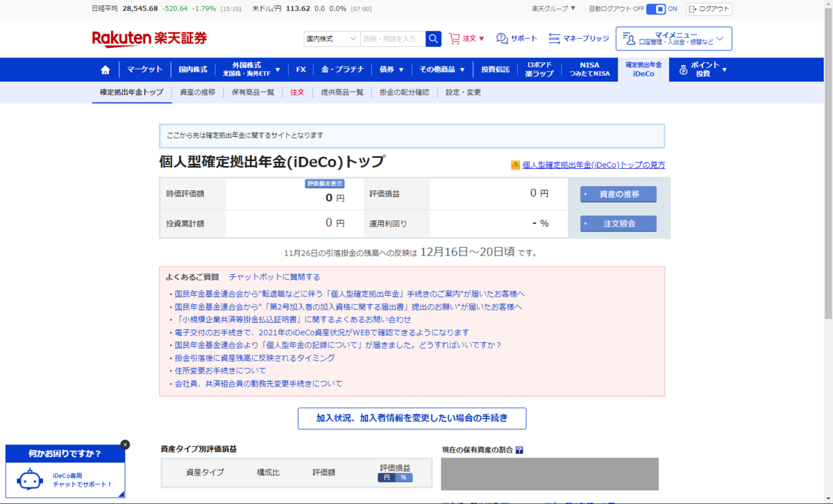Close the 何かお困りですか chat popup
Image resolution: width=833 pixels, height=504 pixels.
click(125, 444)
